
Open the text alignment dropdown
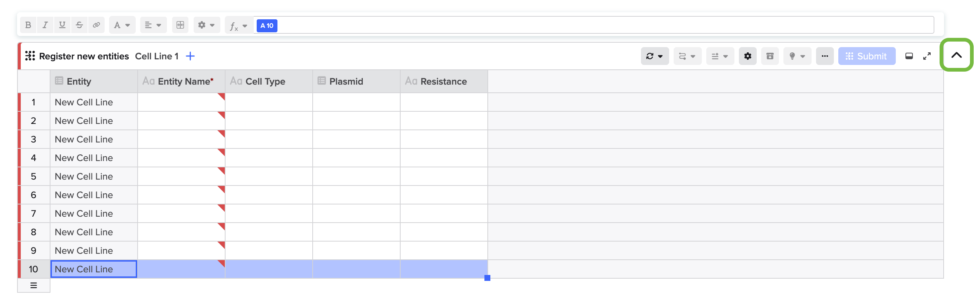pos(153,25)
